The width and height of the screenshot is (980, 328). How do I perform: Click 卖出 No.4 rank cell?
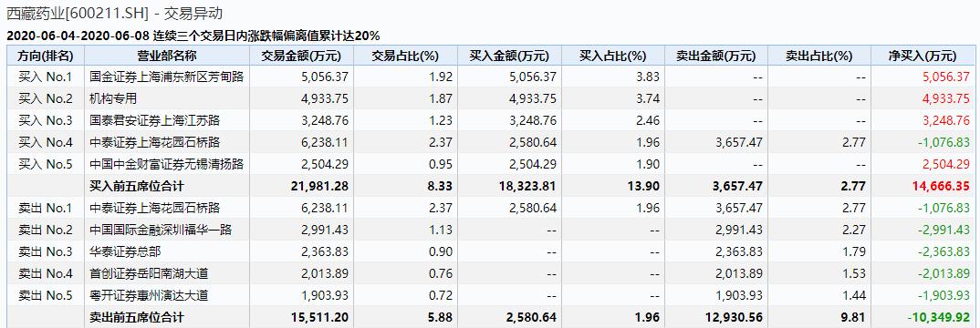point(45,273)
